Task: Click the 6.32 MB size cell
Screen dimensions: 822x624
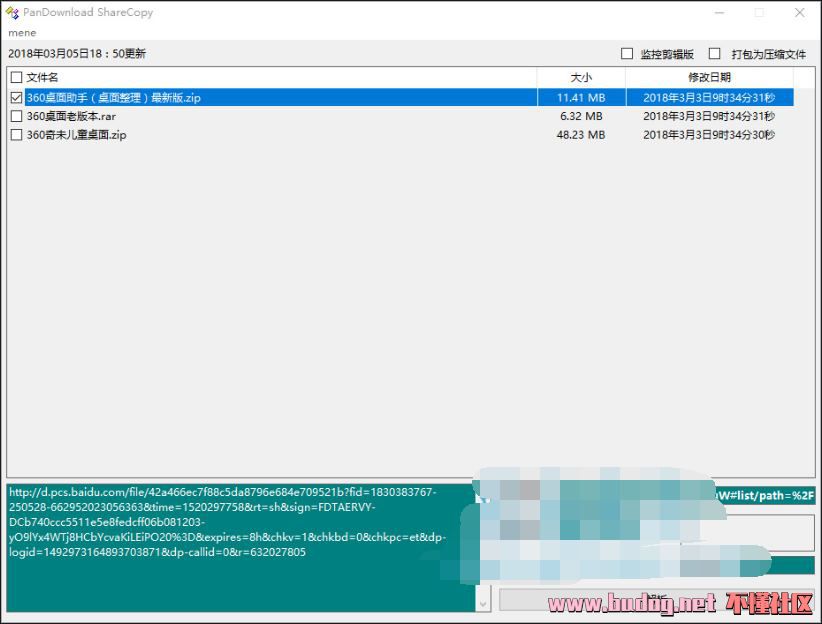Action: 581,116
